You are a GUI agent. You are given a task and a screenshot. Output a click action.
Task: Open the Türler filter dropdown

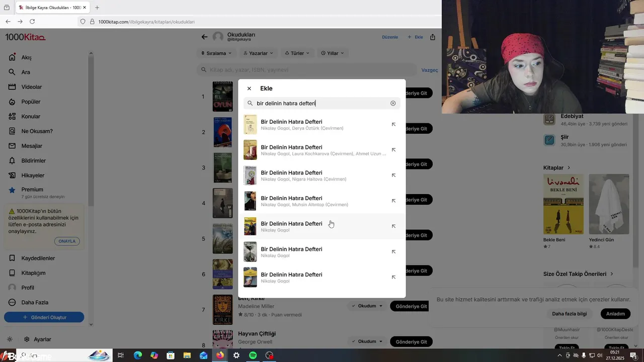tap(297, 53)
